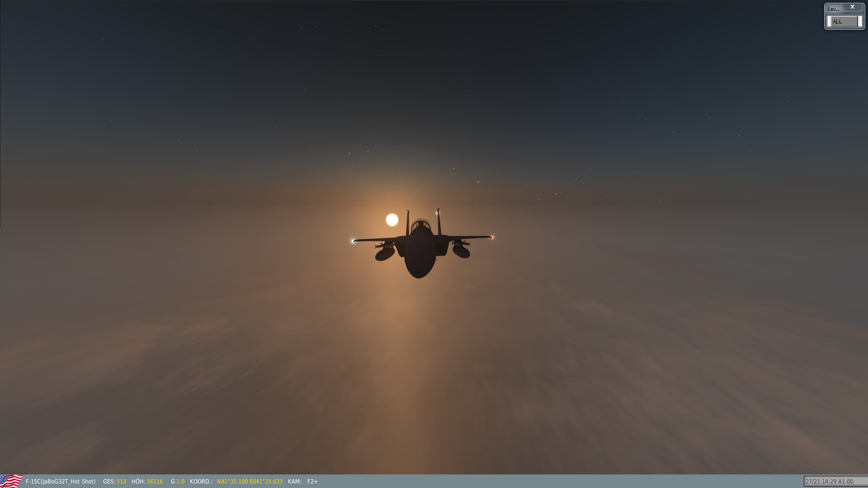Click the right arrow of ALL selector

click(859, 21)
